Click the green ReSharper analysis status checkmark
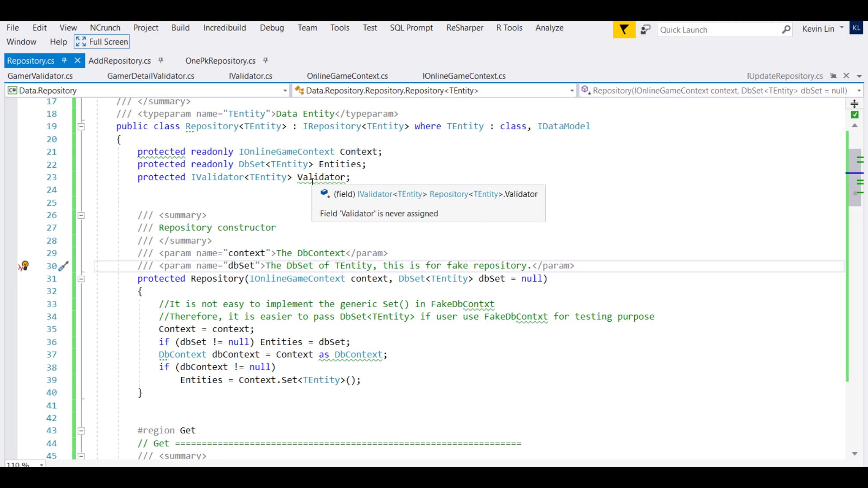 click(854, 115)
